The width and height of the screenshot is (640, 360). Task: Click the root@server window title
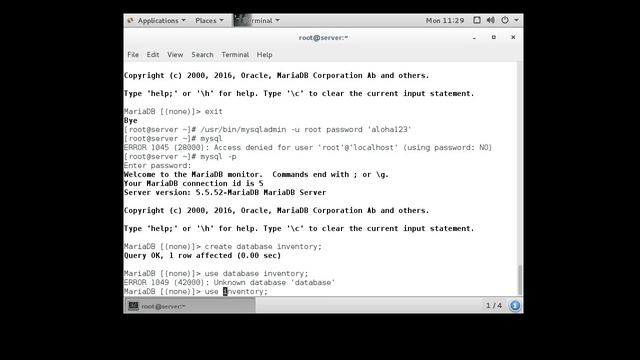[x=323, y=38]
